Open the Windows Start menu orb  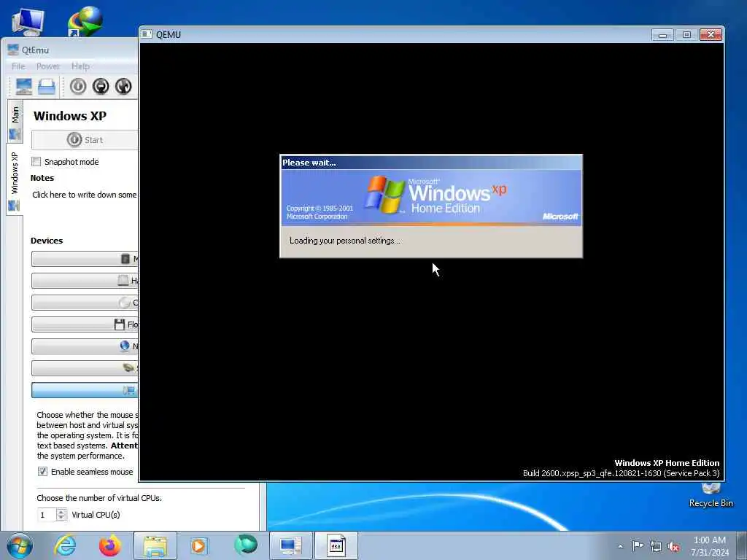[x=20, y=545]
